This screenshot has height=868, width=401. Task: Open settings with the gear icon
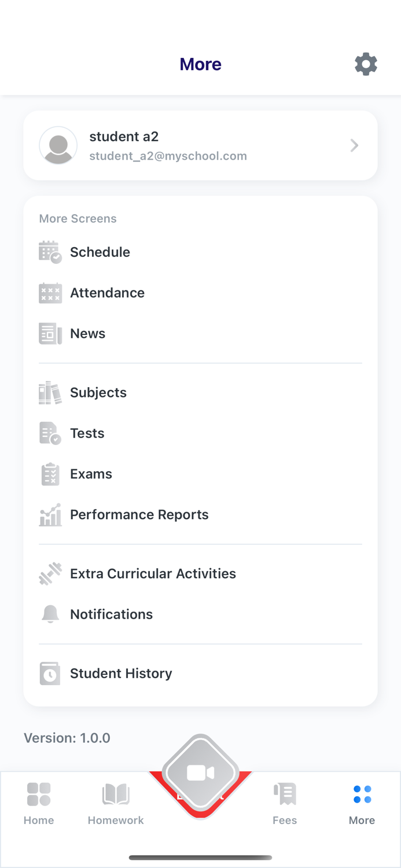(366, 64)
